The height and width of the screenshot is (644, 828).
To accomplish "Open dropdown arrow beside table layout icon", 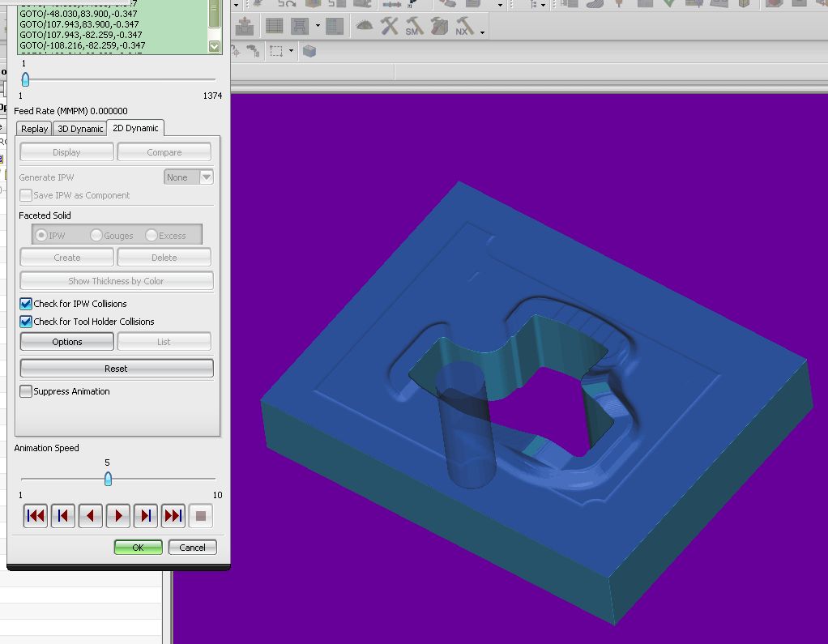I will (x=318, y=26).
